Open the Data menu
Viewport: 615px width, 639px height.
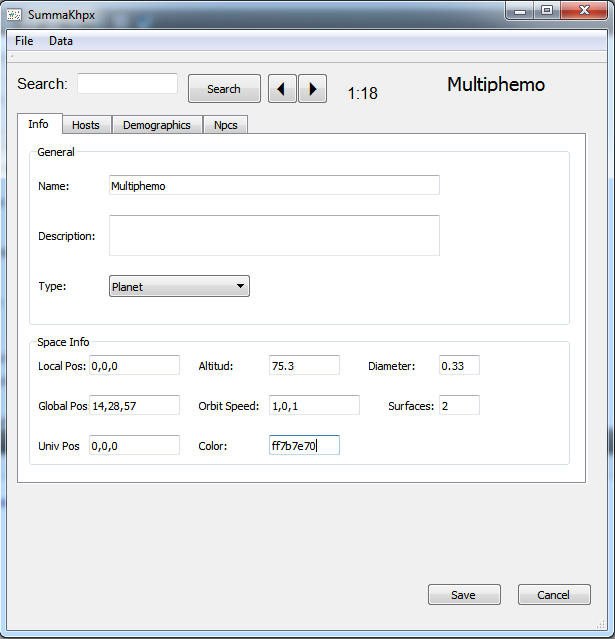[61, 41]
